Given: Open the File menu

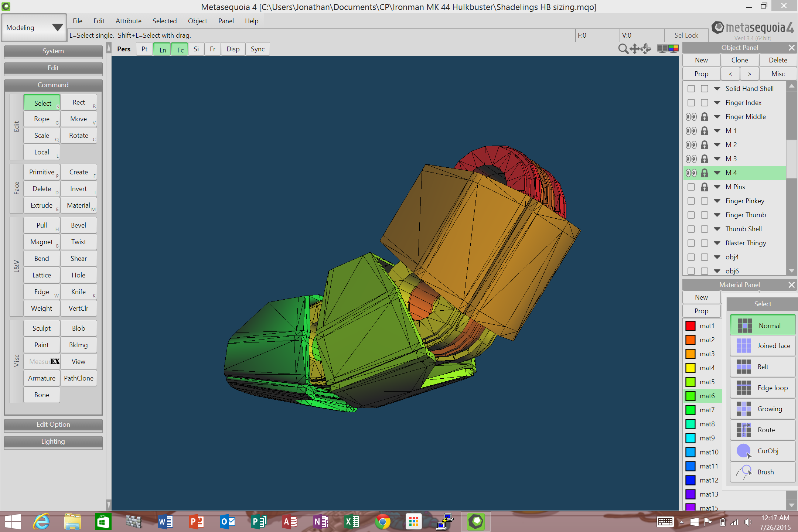Looking at the screenshot, I should click(x=78, y=21).
